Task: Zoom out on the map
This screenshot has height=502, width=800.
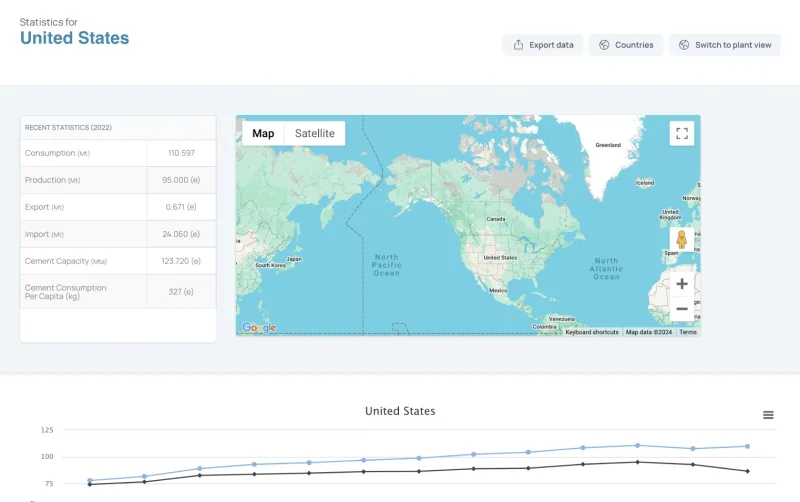Action: (682, 309)
